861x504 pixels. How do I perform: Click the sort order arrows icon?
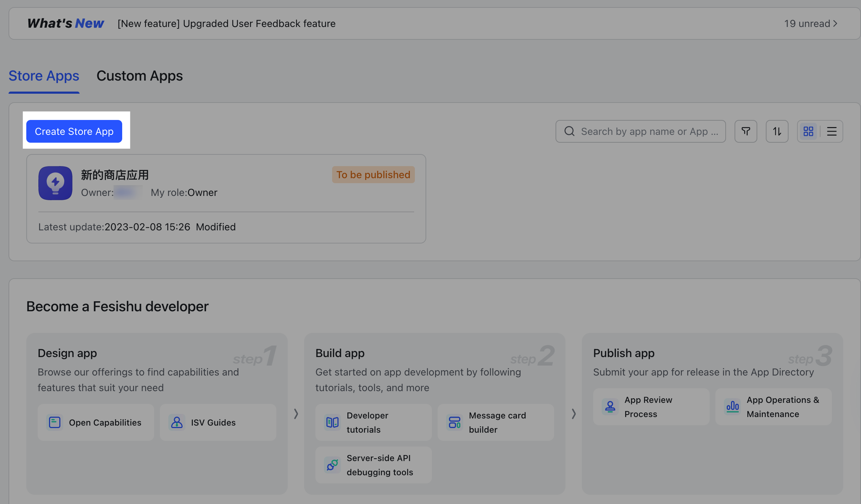click(x=777, y=131)
